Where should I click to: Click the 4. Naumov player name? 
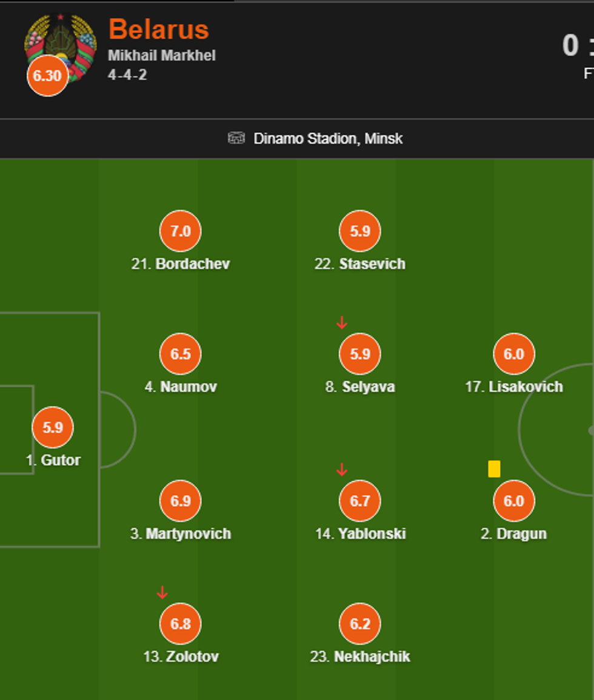point(181,387)
